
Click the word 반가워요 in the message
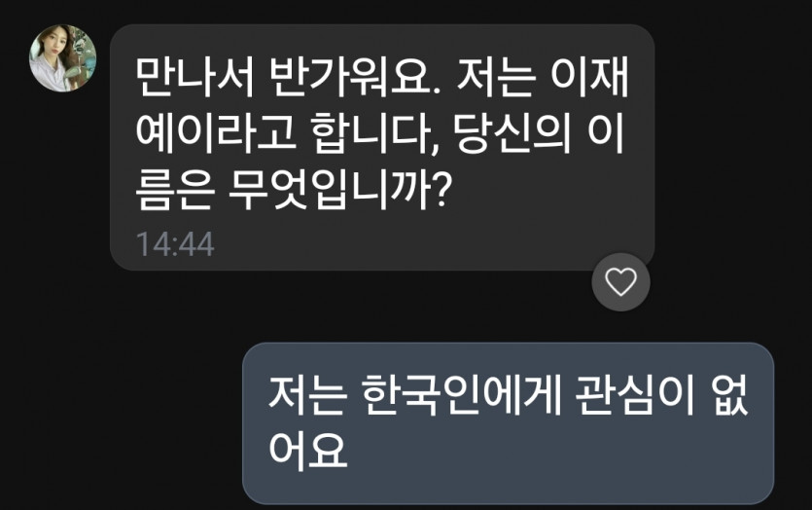point(355,77)
